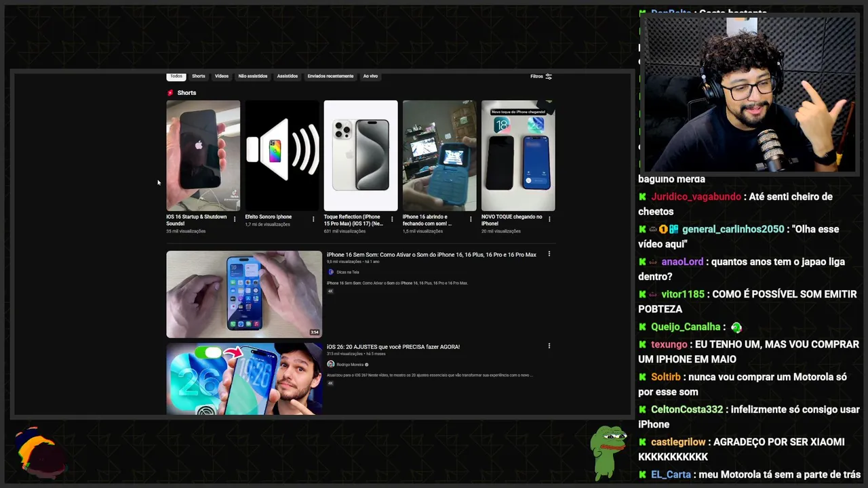This screenshot has height=488, width=868.
Task: Click the 4K badge under iOS 26 video
Action: coord(330,384)
